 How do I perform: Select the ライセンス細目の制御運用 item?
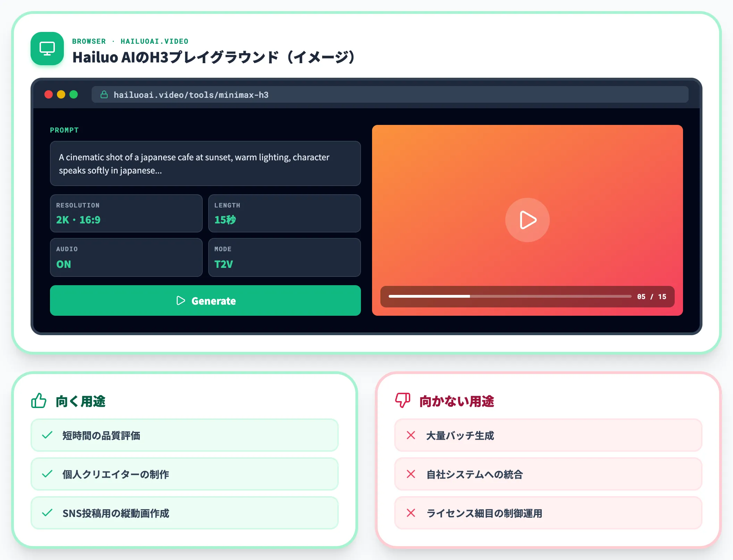click(x=548, y=513)
